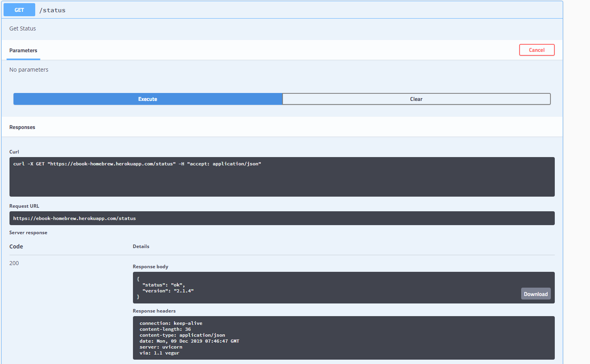Click the Curl label above command
Screen dimensions: 590x364
tap(14, 152)
